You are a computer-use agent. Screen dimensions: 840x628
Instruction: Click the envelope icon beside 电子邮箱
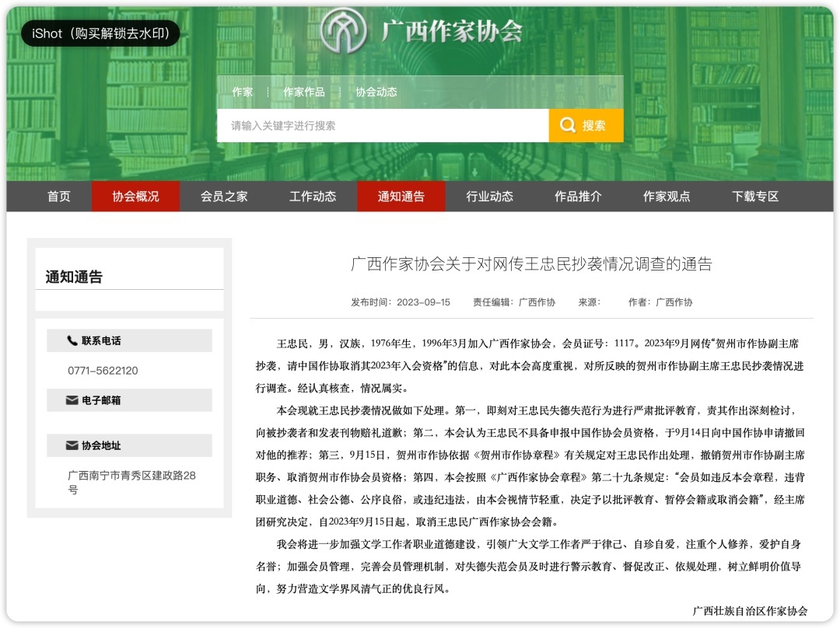72,400
